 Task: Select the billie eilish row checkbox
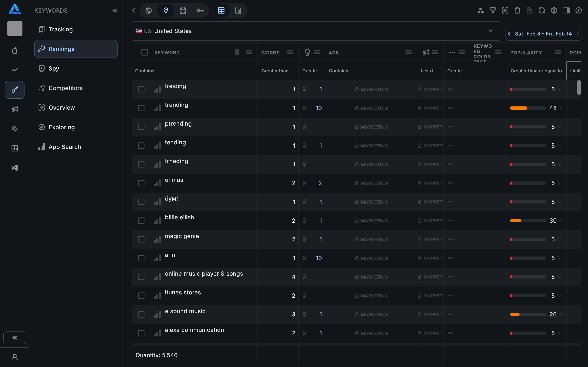[x=141, y=221]
